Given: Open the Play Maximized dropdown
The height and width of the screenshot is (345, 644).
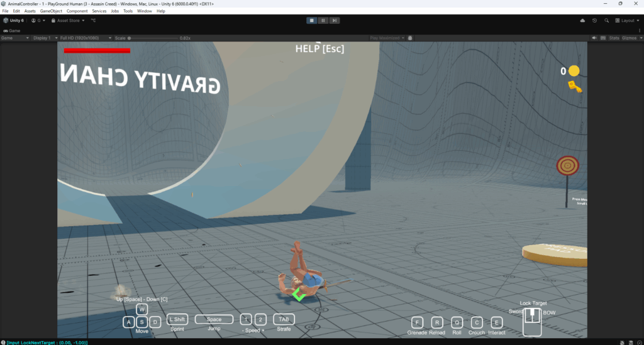Looking at the screenshot, I should 387,38.
